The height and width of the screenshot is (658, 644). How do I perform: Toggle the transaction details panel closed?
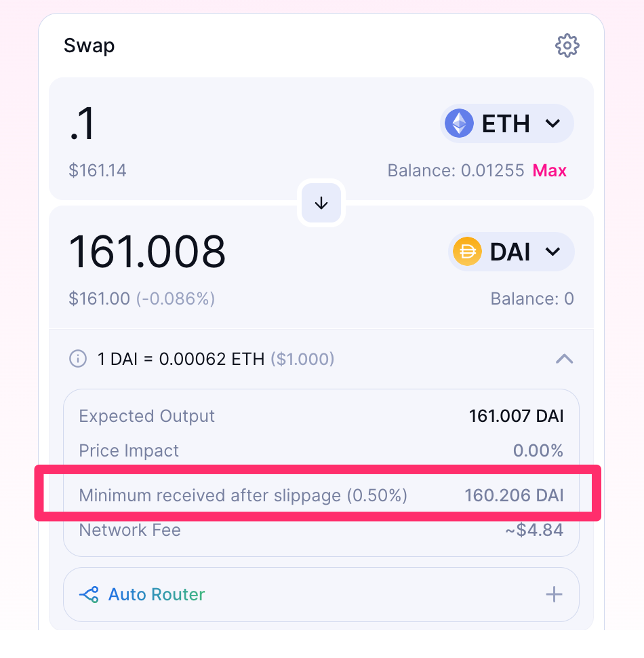[x=564, y=359]
